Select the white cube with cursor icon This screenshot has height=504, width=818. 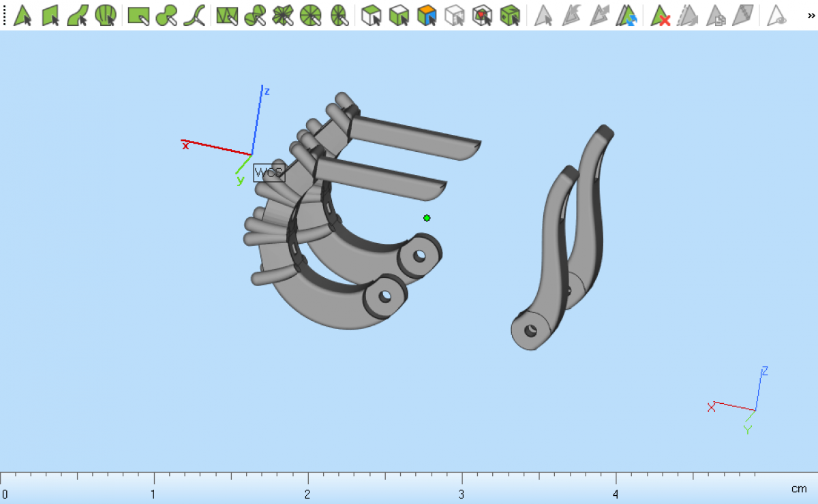click(371, 14)
